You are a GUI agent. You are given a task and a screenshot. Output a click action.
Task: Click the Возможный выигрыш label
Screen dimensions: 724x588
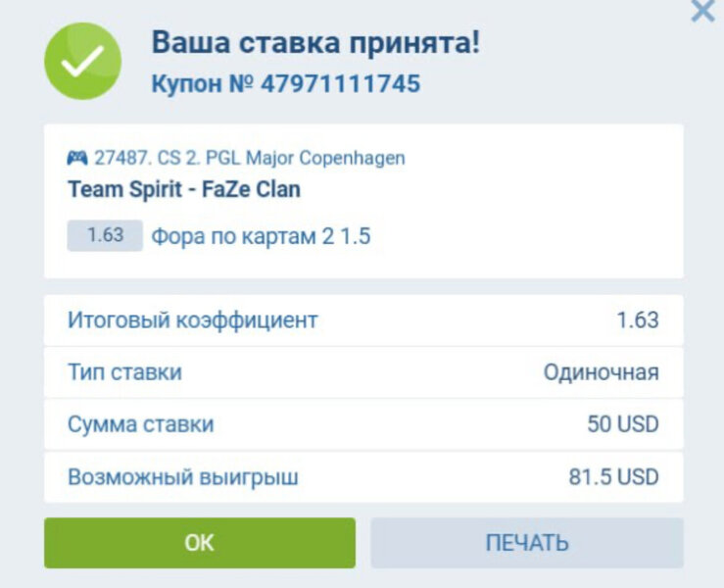(x=182, y=478)
